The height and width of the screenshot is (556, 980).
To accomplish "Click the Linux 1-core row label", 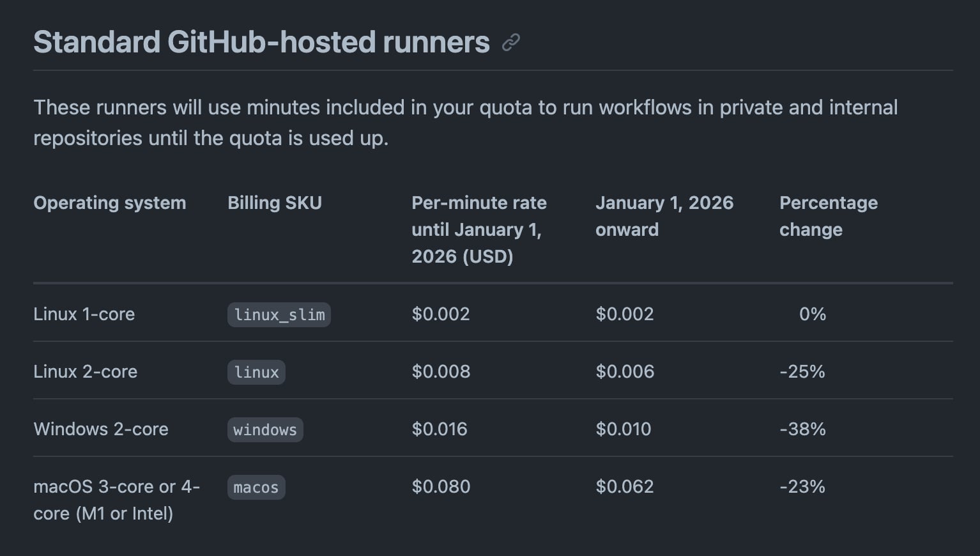I will pyautogui.click(x=84, y=314).
